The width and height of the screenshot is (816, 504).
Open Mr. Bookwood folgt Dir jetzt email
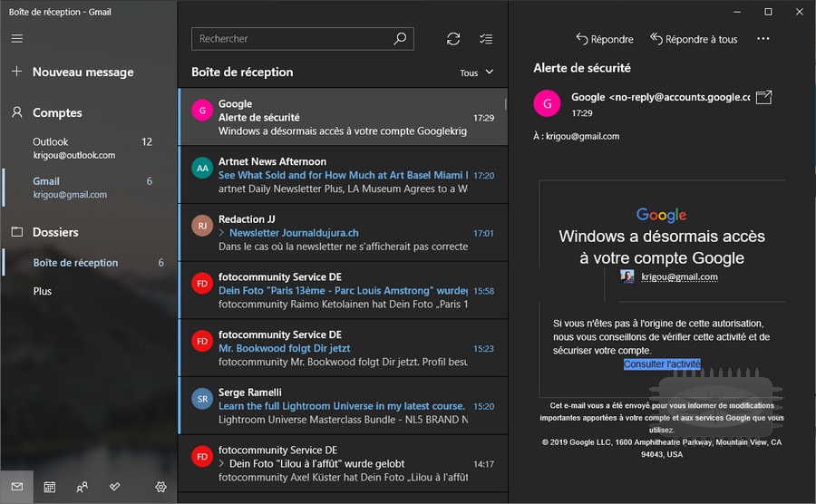[x=343, y=348]
